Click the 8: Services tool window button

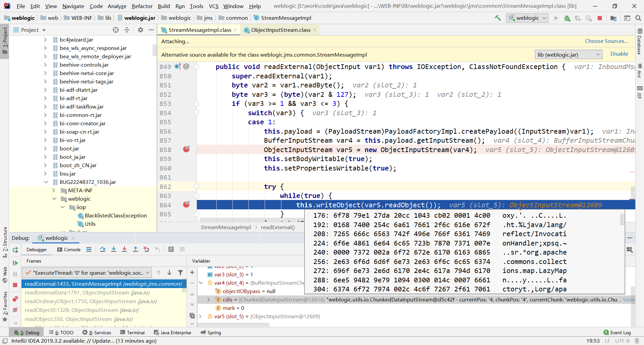97,333
